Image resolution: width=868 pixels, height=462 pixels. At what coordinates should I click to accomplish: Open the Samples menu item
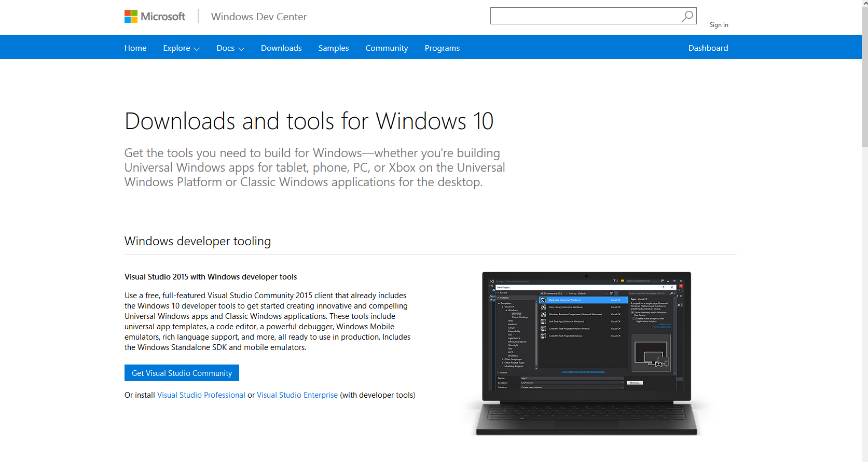point(334,48)
